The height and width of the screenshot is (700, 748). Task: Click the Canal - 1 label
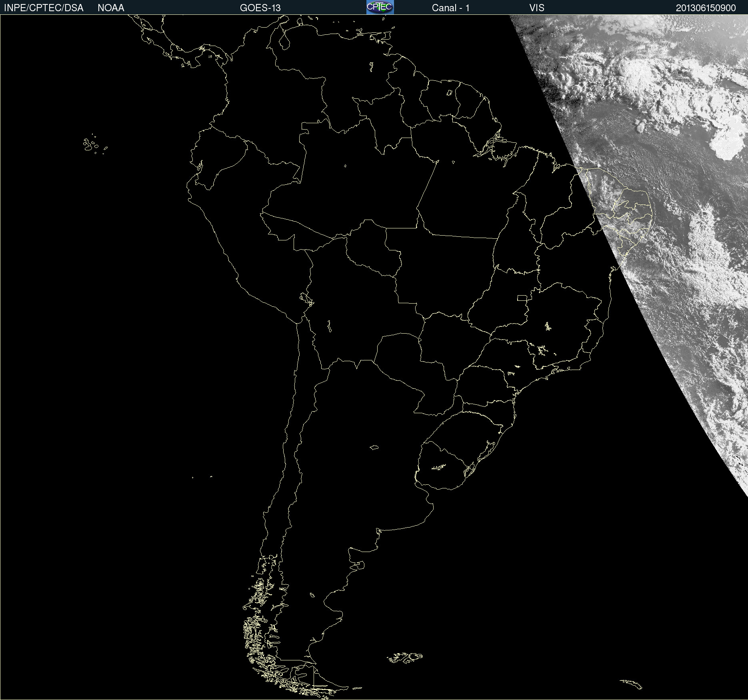(x=451, y=8)
